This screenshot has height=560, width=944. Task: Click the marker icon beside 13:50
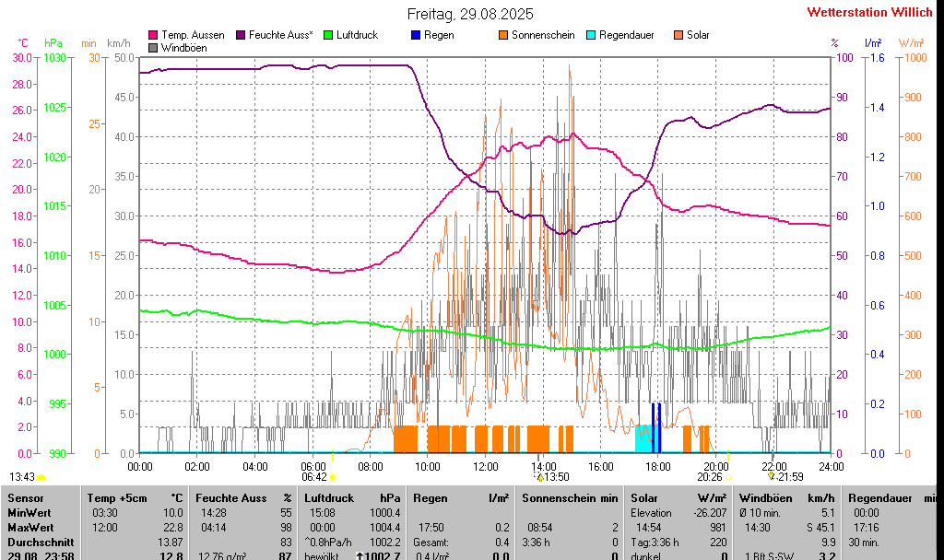coord(539,476)
